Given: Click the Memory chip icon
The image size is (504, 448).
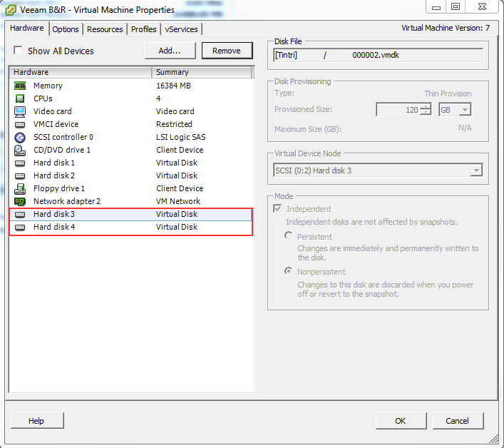Looking at the screenshot, I should pos(20,86).
